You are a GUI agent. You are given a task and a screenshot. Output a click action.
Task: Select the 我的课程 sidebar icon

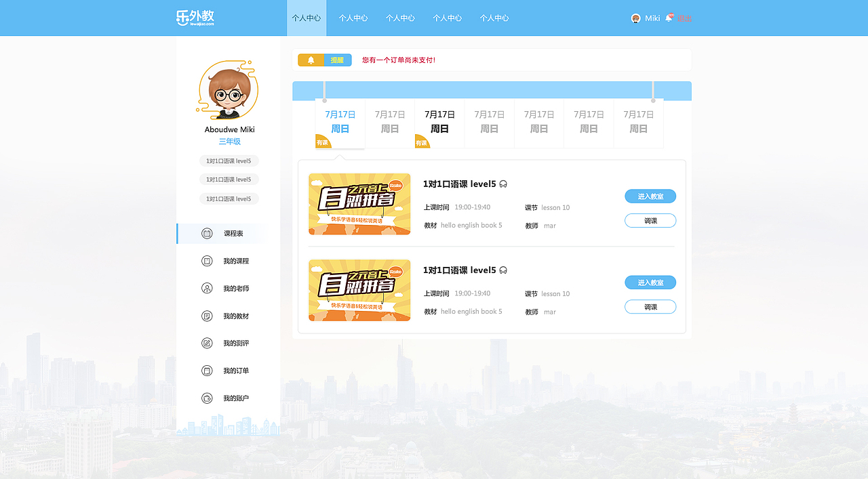207,261
